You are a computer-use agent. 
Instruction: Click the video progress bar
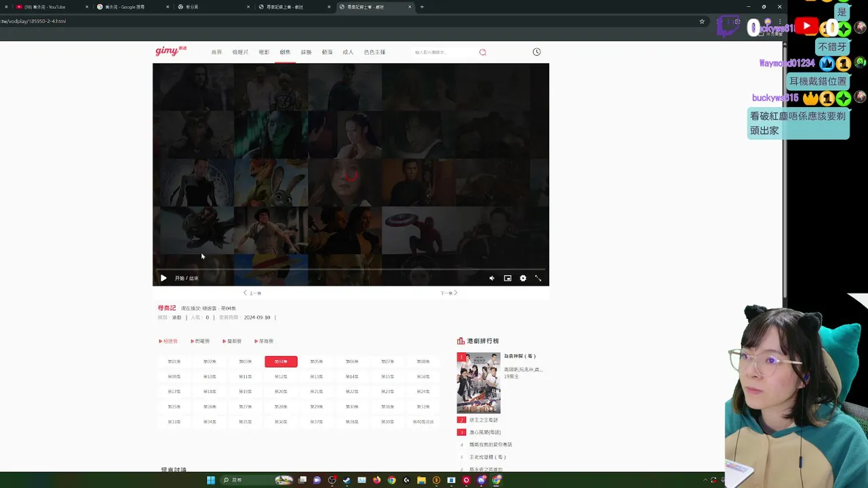pyautogui.click(x=351, y=269)
